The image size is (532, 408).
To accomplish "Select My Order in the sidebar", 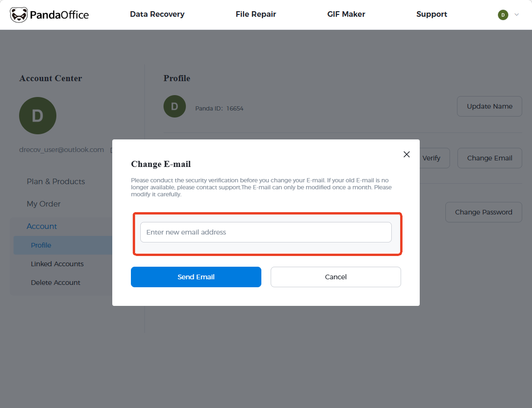I will [44, 204].
